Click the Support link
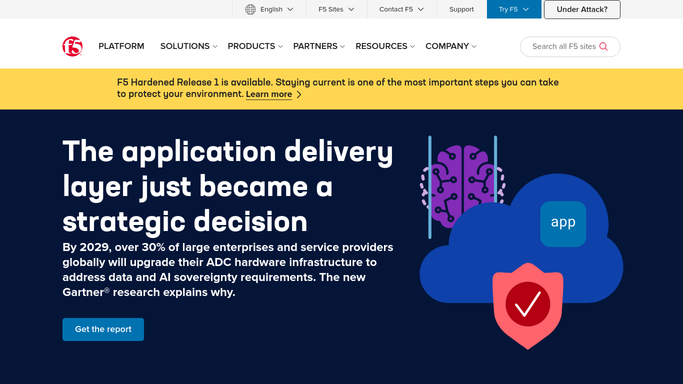Viewport: 683px width, 384px height. pyautogui.click(x=461, y=9)
